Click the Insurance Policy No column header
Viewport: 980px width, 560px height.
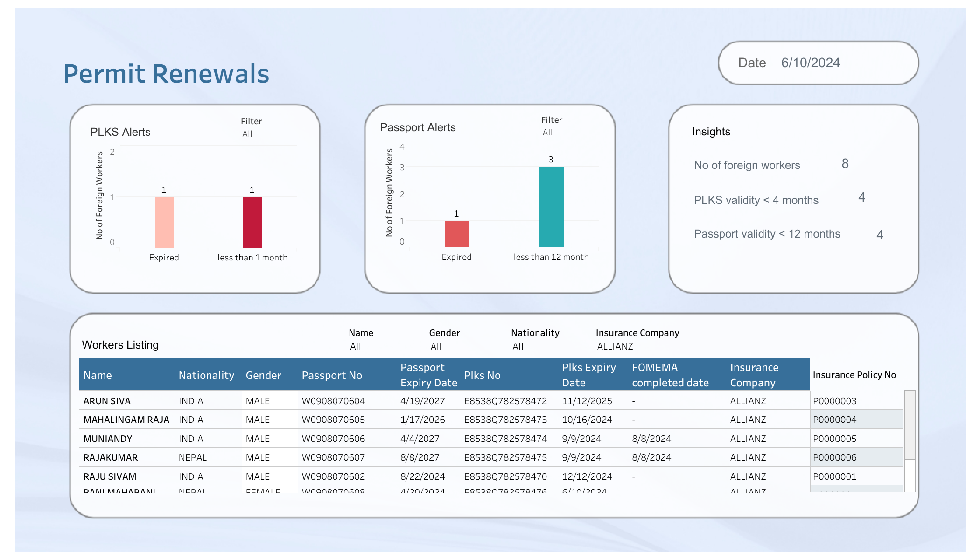tap(854, 375)
